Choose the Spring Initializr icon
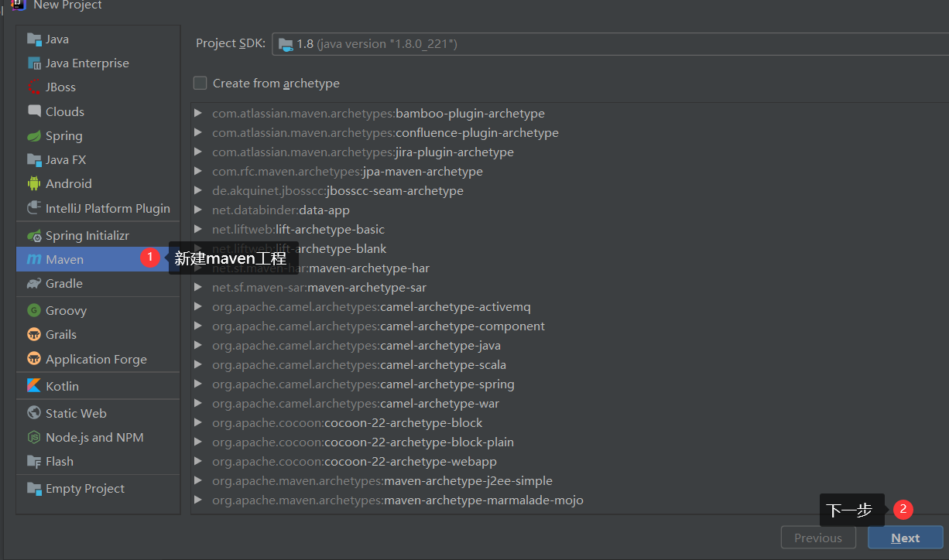Screen dimensions: 949x560 pos(34,235)
